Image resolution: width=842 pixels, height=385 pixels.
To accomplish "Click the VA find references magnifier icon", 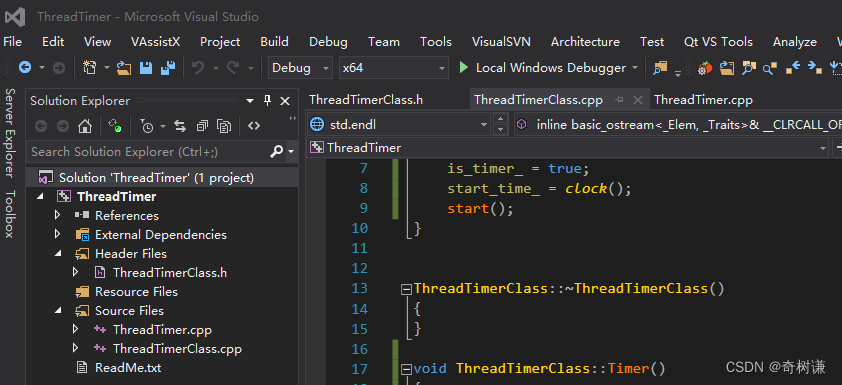I will pos(770,68).
